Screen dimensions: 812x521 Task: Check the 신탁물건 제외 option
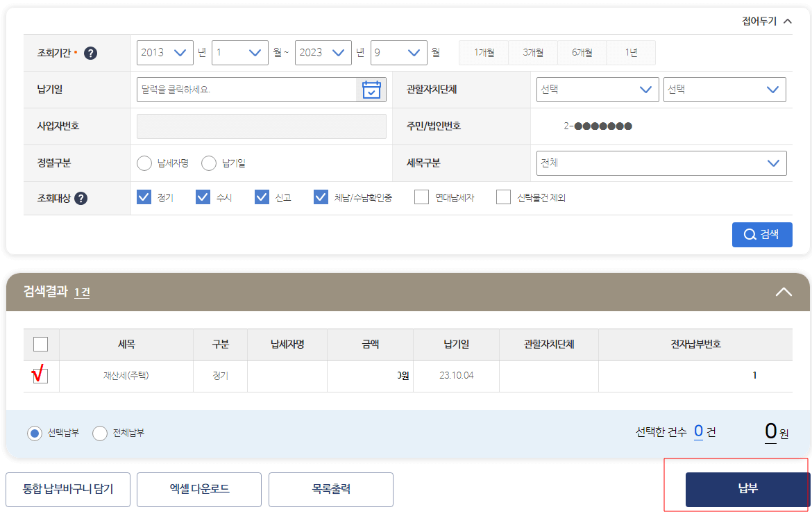pyautogui.click(x=503, y=197)
